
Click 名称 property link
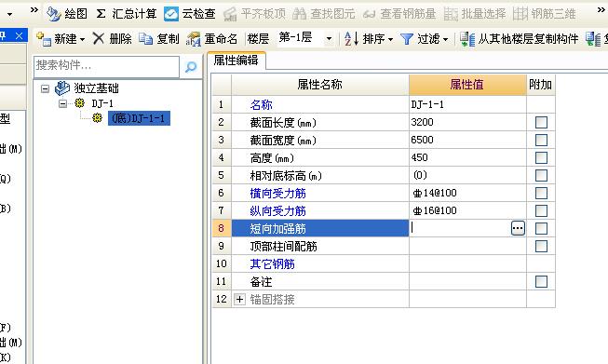[262, 104]
